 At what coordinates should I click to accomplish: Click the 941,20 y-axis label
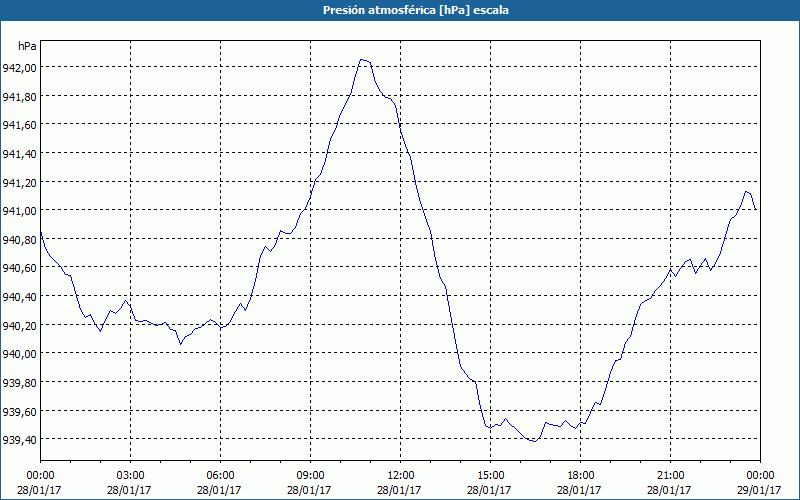click(19, 182)
